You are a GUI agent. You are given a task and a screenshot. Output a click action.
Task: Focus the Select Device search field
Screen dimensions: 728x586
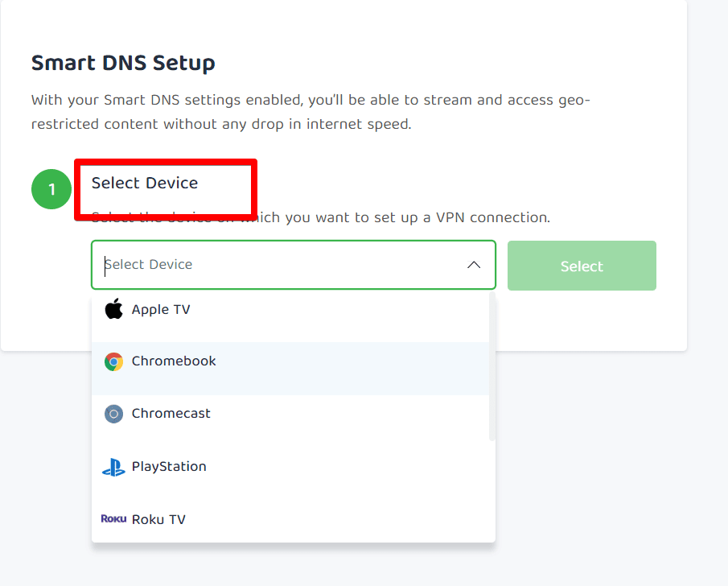coord(274,265)
